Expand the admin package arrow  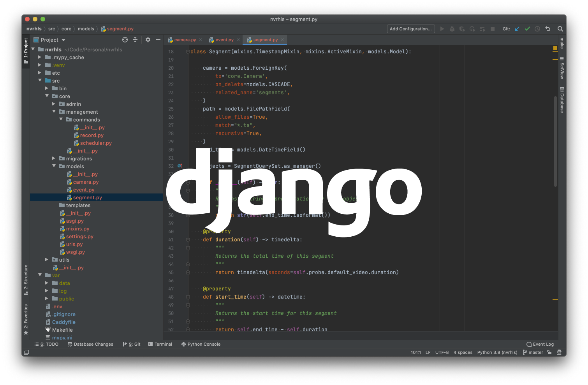pyautogui.click(x=54, y=104)
